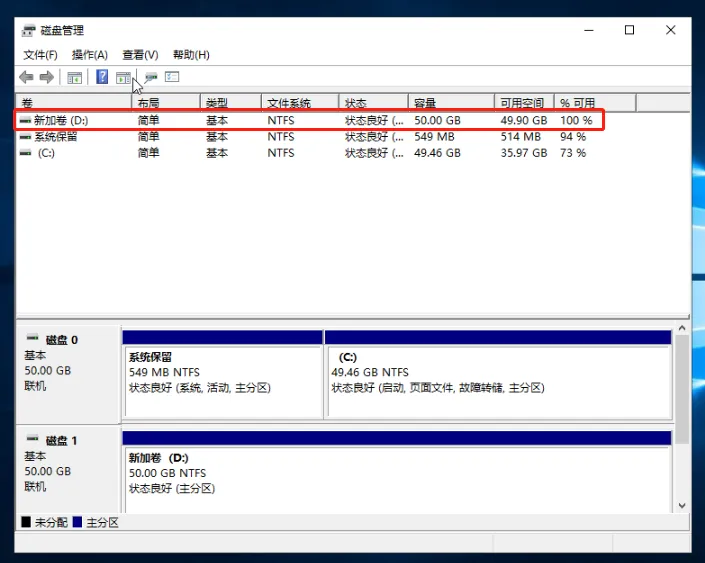Image resolution: width=705 pixels, height=563 pixels.
Task: Sort by the 文件系统 column header
Action: (x=300, y=103)
